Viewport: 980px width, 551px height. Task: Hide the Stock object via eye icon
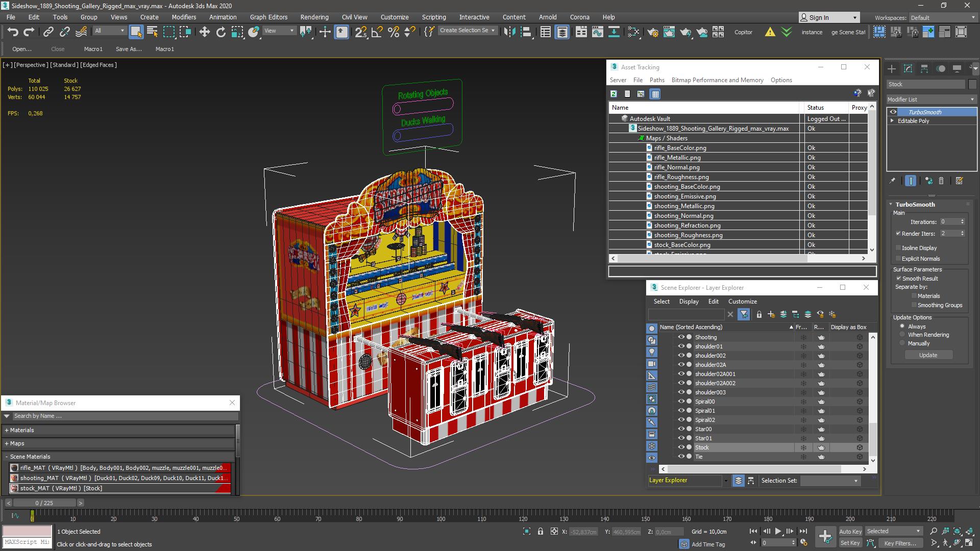coord(681,447)
